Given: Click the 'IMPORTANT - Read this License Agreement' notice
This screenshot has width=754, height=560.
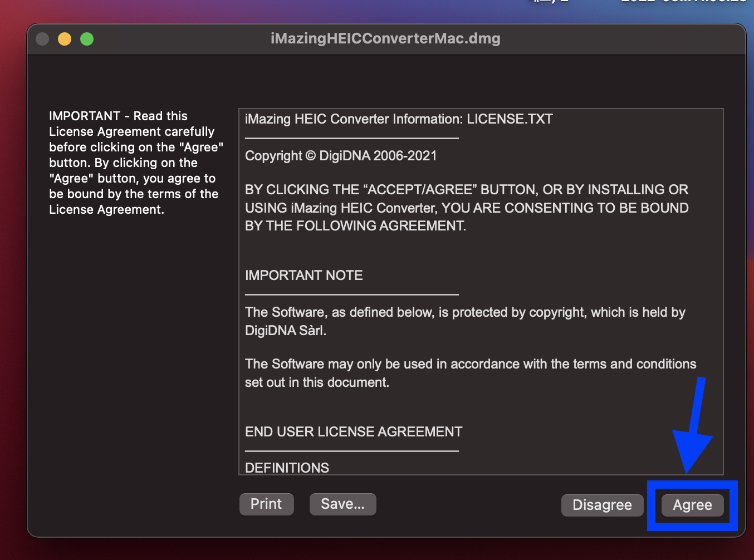Looking at the screenshot, I should (136, 163).
